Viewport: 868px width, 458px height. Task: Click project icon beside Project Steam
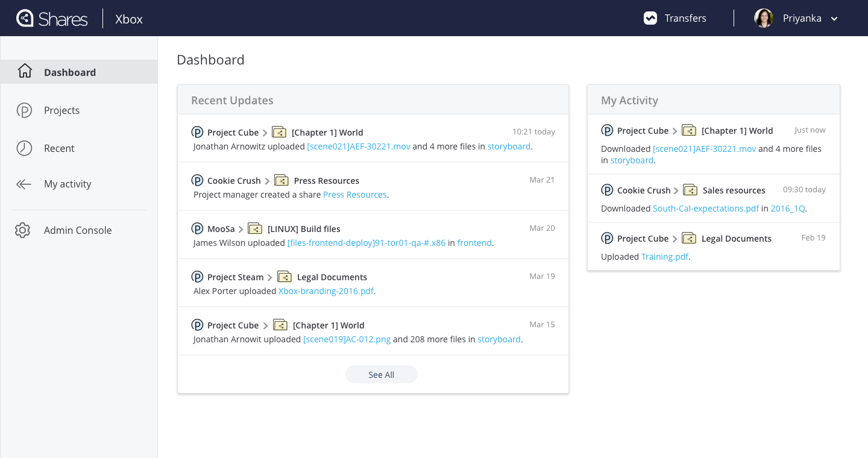click(197, 277)
